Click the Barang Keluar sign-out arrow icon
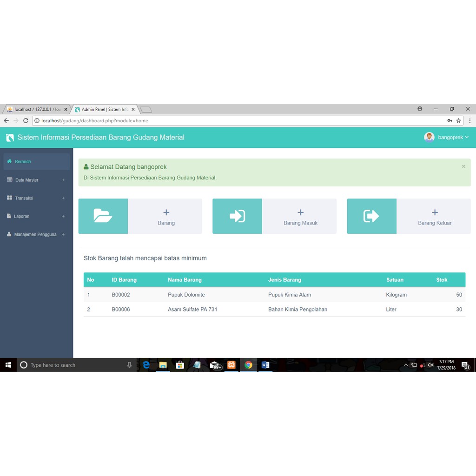 click(x=371, y=216)
